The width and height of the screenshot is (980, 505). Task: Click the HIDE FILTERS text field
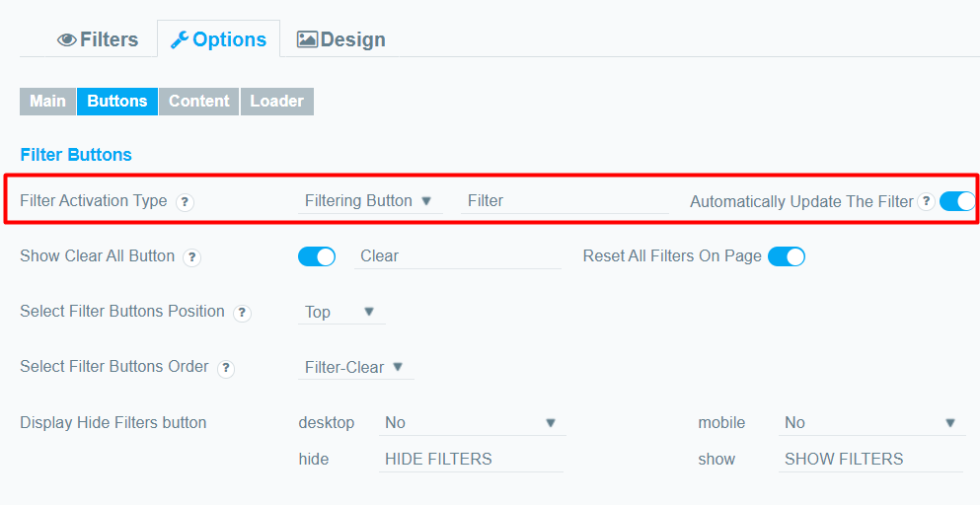(x=472, y=460)
